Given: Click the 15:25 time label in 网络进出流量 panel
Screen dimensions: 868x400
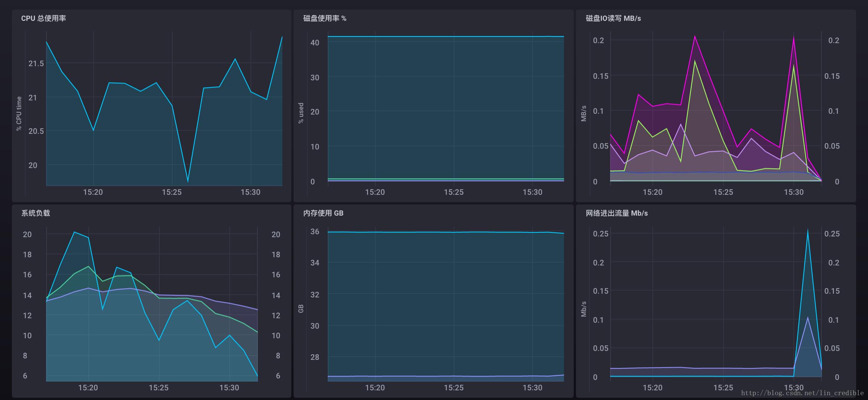Looking at the screenshot, I should coord(723,388).
